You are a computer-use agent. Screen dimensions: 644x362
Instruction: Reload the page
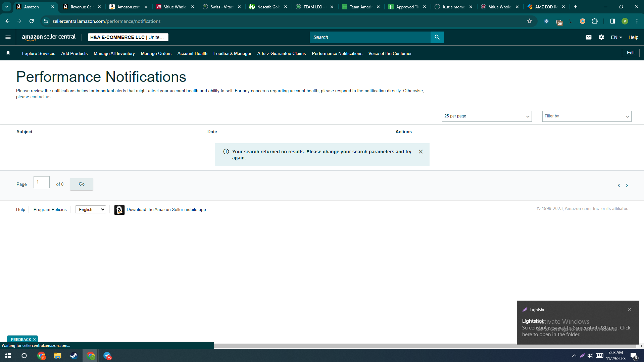pos(32,21)
